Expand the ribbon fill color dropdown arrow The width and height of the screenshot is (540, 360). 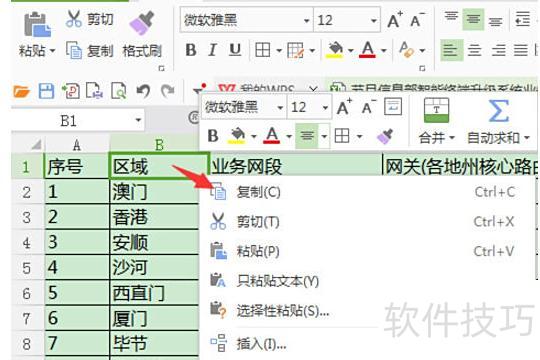pos(351,51)
